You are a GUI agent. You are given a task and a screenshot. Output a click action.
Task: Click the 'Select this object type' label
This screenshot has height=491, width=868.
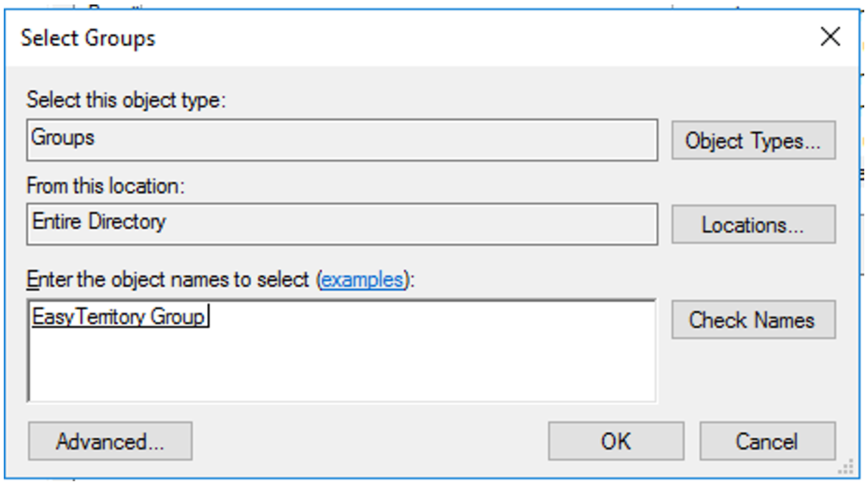pos(126,100)
